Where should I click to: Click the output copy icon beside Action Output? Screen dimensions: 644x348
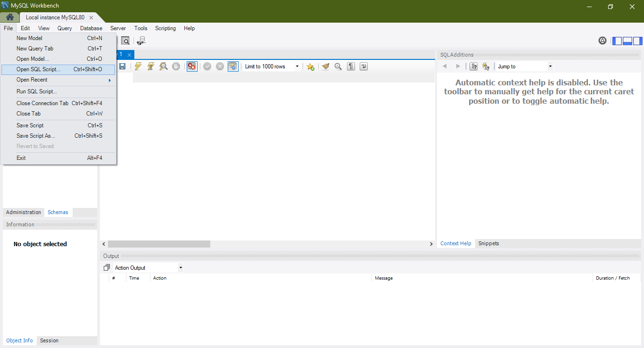coord(107,268)
